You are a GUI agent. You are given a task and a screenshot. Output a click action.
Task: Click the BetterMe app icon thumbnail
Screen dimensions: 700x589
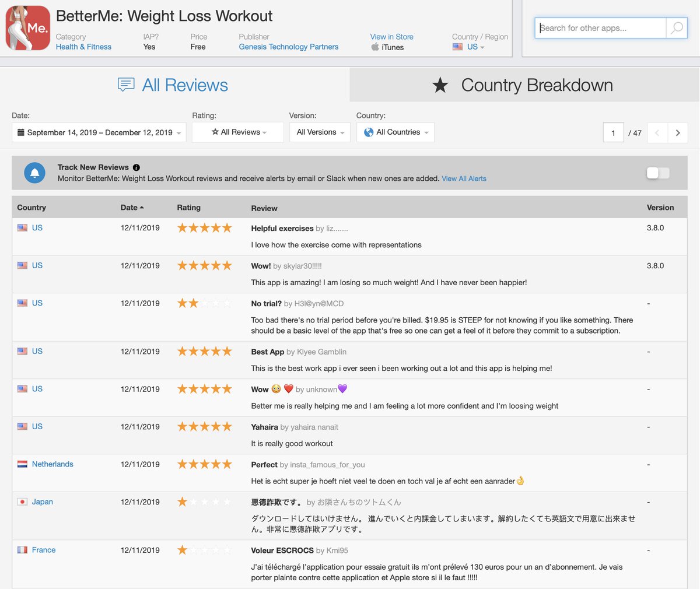[27, 28]
